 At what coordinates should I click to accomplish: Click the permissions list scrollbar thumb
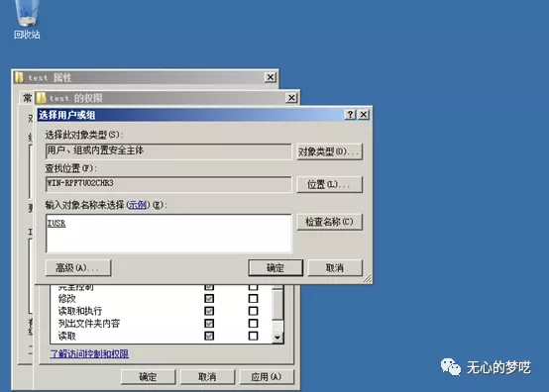pyautogui.click(x=277, y=304)
